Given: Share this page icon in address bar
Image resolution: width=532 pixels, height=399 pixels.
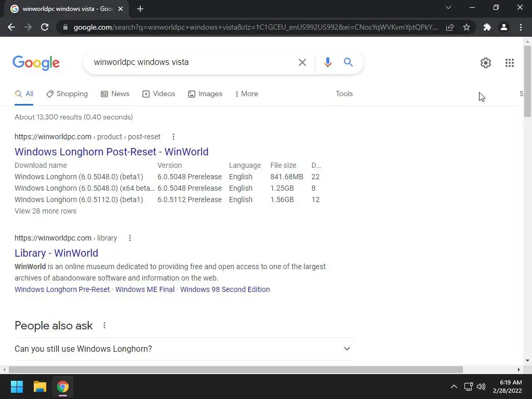Looking at the screenshot, I should 450,27.
